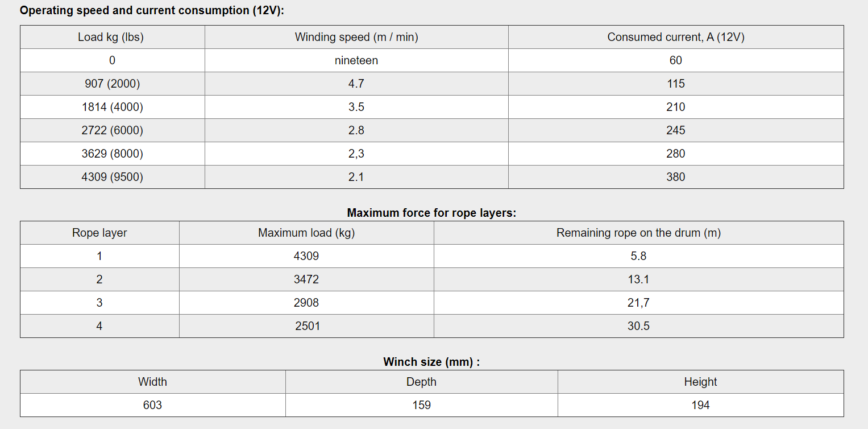This screenshot has width=868, height=429.
Task: Select the 2908 maximum load cell
Action: (306, 303)
